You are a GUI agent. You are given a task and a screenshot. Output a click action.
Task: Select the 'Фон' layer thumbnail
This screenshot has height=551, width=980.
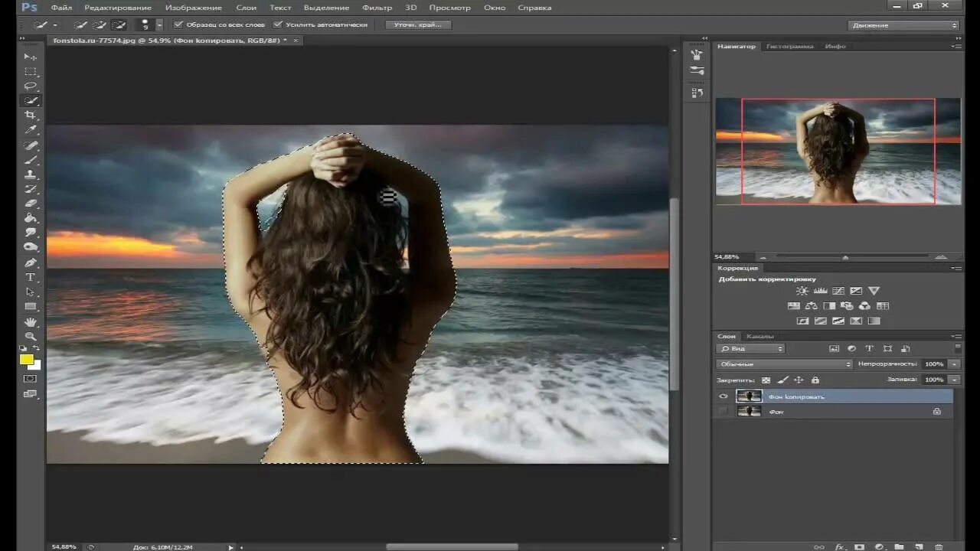click(x=748, y=412)
